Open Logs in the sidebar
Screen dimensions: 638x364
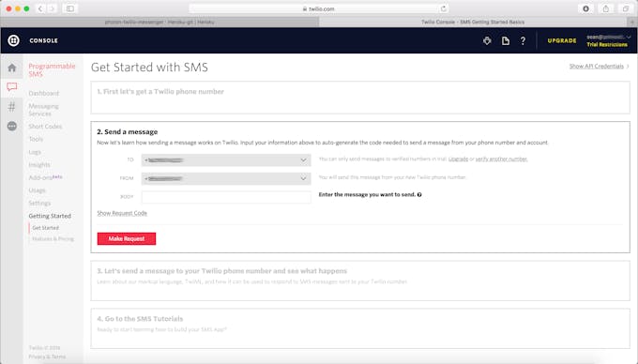tap(35, 152)
